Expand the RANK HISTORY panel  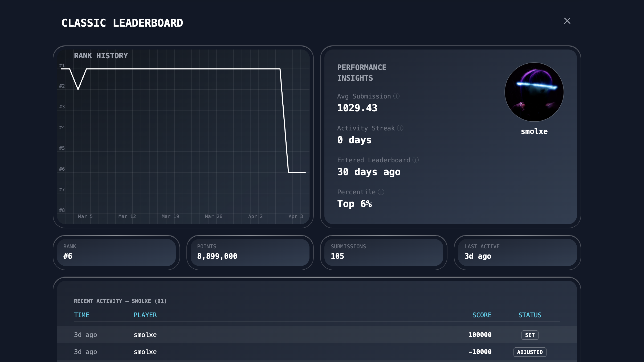click(101, 56)
